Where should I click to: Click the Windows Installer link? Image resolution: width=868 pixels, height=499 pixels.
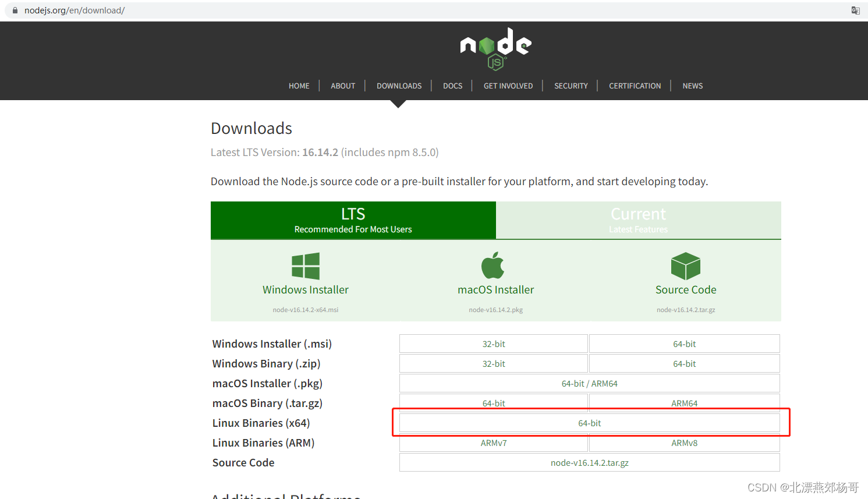[x=306, y=289]
